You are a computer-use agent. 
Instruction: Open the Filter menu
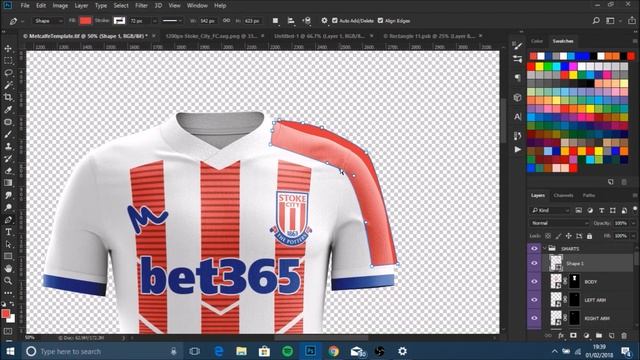pos(141,6)
